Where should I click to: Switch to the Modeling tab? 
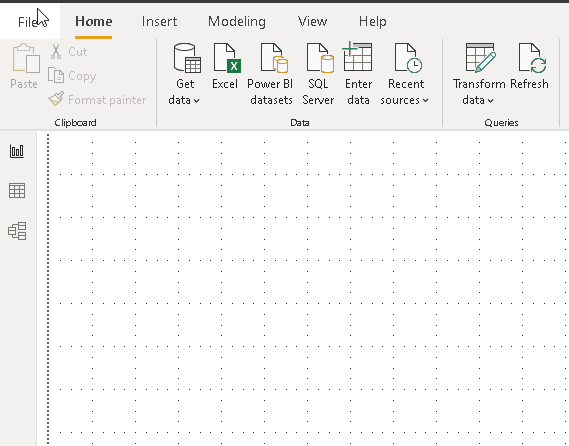click(237, 21)
